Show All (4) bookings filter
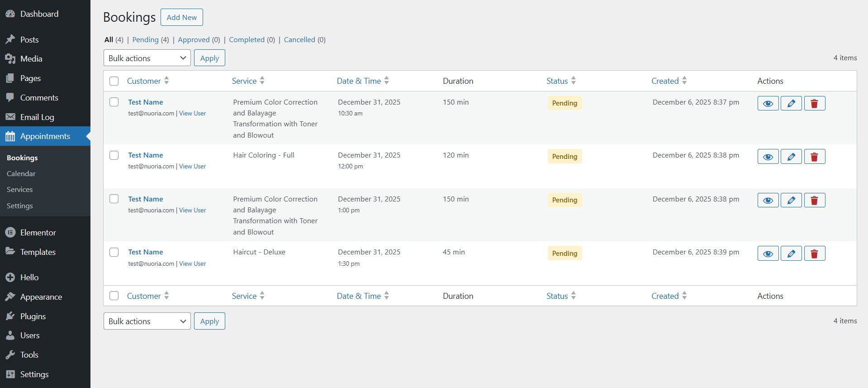The width and height of the screenshot is (868, 388). (114, 40)
